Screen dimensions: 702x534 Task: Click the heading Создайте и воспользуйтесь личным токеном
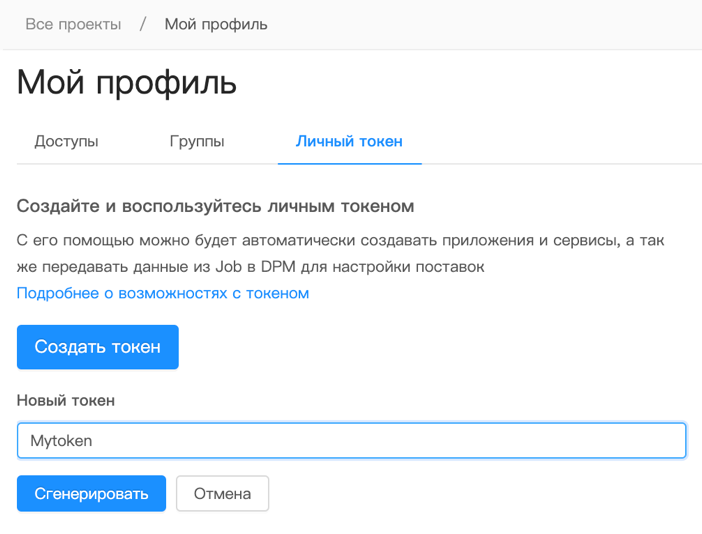[x=215, y=206]
